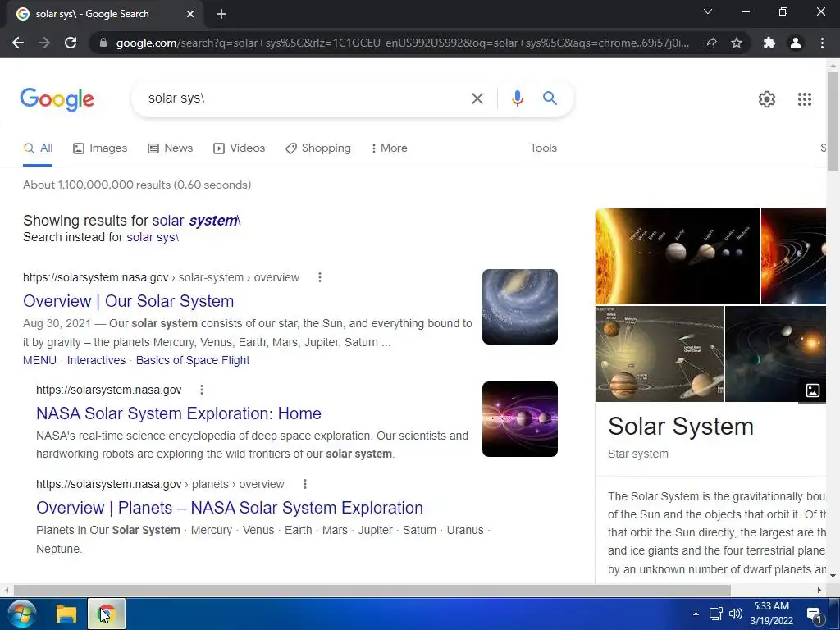
Task: Open the 'Overview | Our Solar System' result
Action: click(129, 301)
